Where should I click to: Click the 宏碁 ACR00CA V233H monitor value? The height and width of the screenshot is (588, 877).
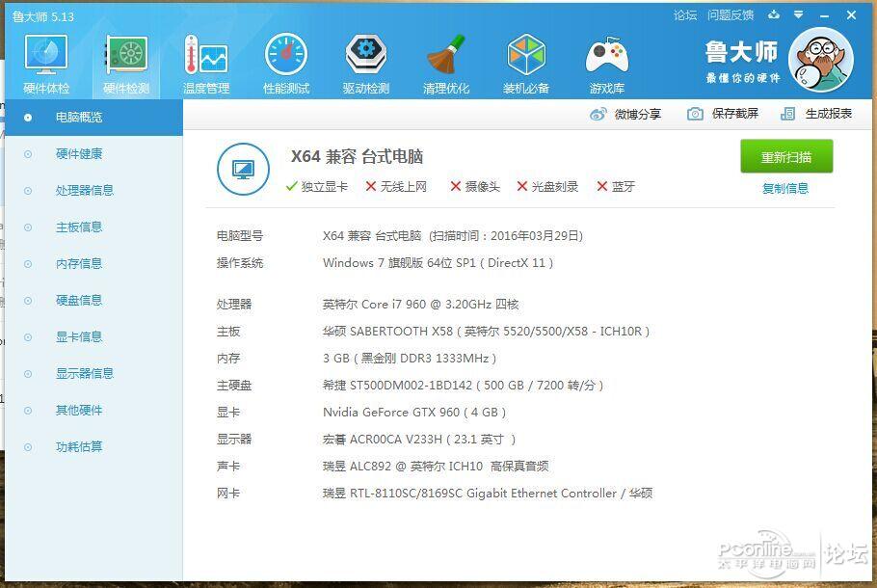pyautogui.click(x=419, y=440)
